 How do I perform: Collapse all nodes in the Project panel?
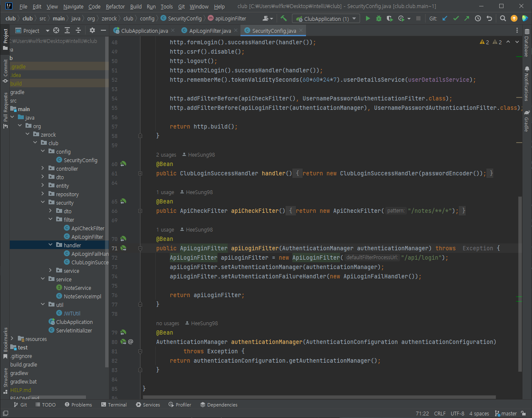coord(78,31)
